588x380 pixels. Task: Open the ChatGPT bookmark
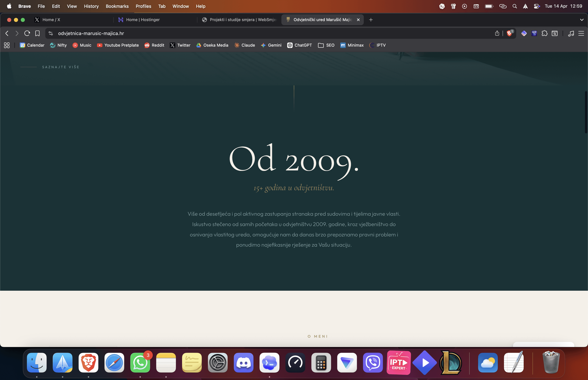299,45
